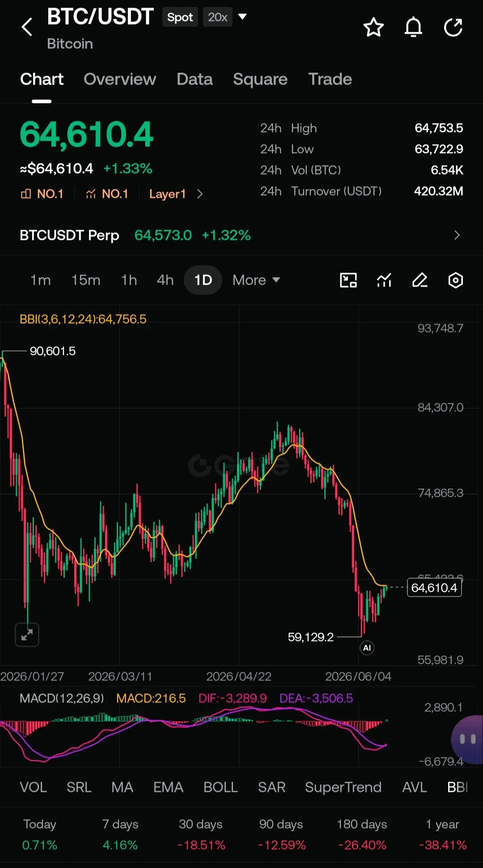Screen dimensions: 483x868
Task: Tap MACD(12,26,9) indicator label
Action: click(x=62, y=698)
